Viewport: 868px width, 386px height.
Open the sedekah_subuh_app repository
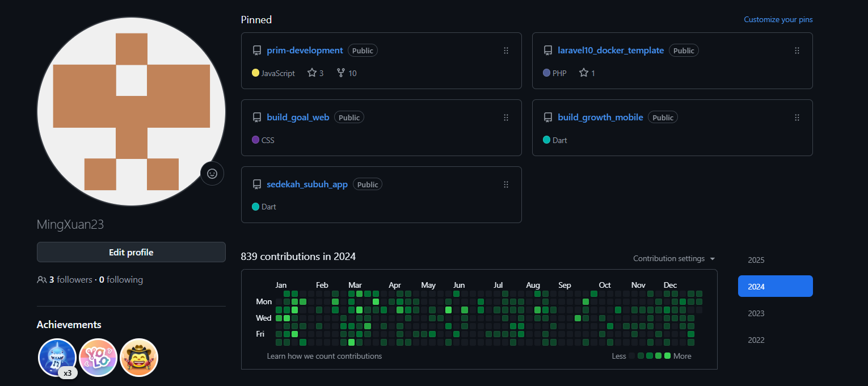[307, 184]
